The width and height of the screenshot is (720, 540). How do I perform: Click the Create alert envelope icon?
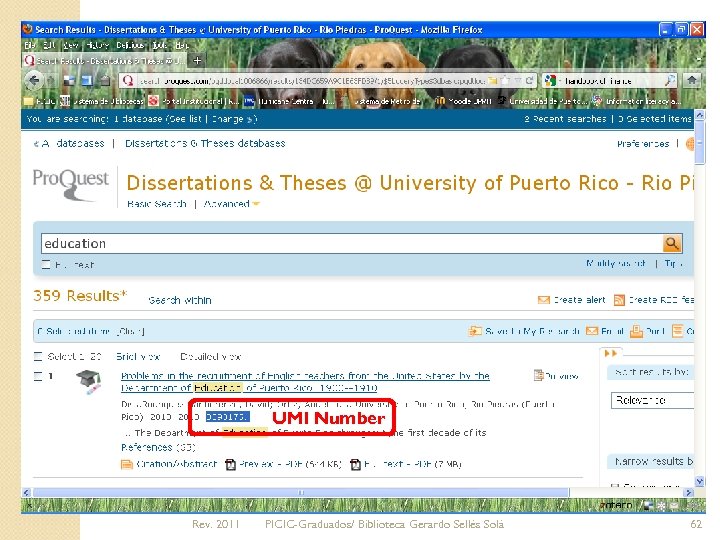[544, 300]
